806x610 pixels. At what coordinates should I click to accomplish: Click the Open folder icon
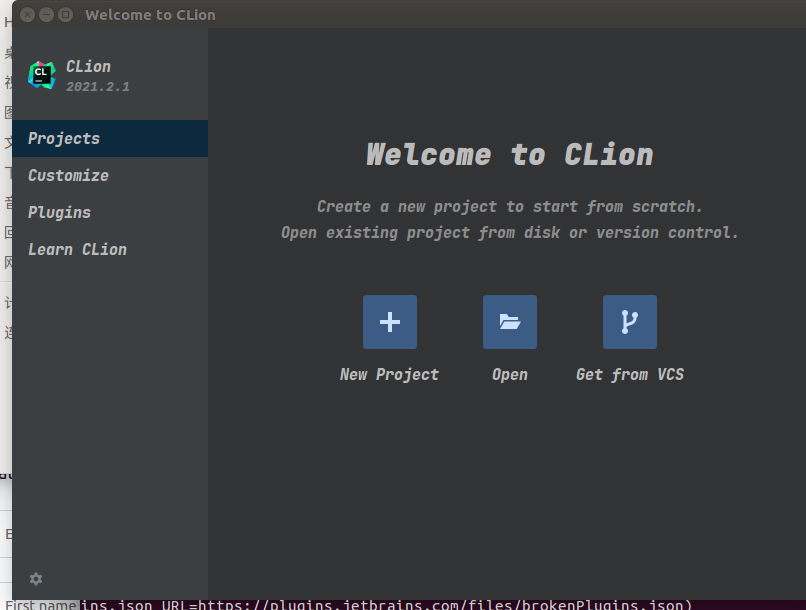click(x=510, y=322)
